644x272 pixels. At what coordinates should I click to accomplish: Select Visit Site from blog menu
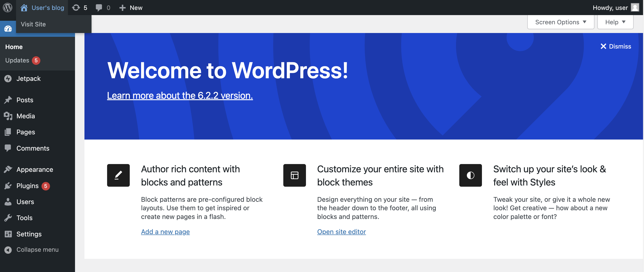pyautogui.click(x=33, y=24)
